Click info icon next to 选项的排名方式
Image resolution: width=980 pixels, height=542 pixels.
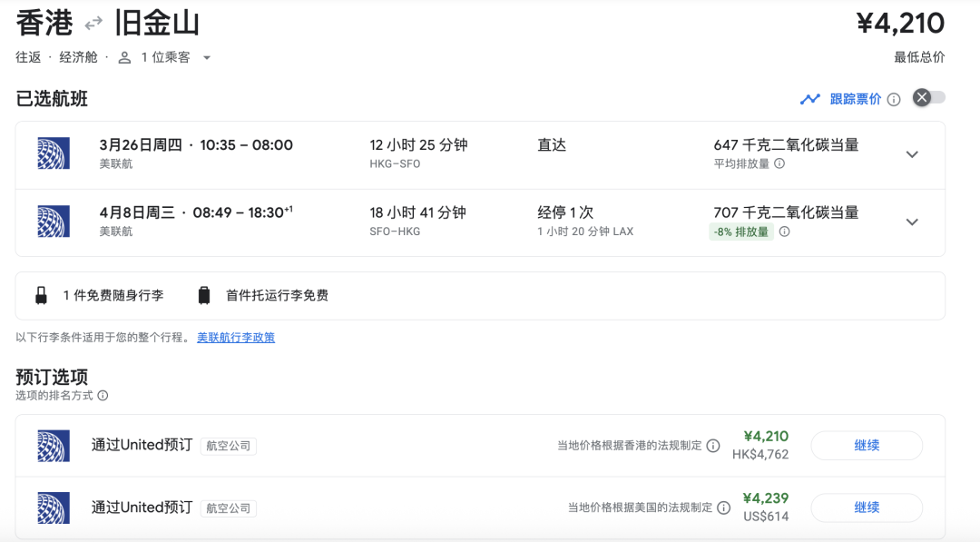(x=103, y=396)
